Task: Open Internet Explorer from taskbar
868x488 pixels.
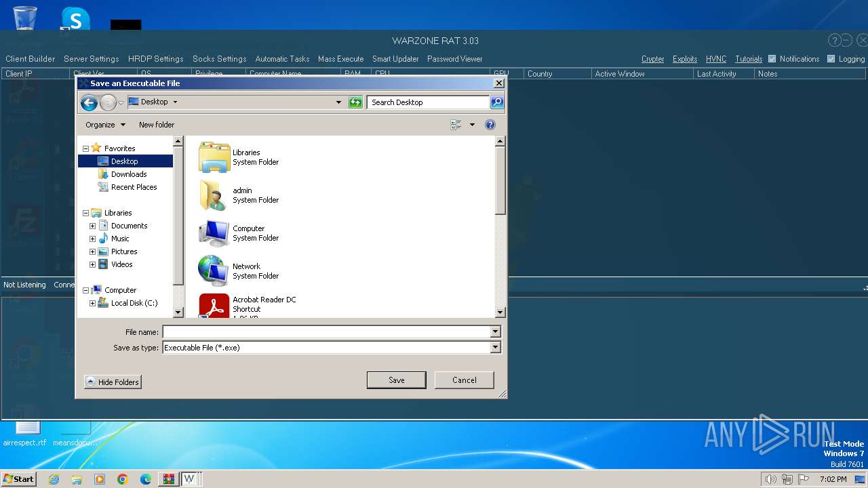Action: tap(54, 479)
